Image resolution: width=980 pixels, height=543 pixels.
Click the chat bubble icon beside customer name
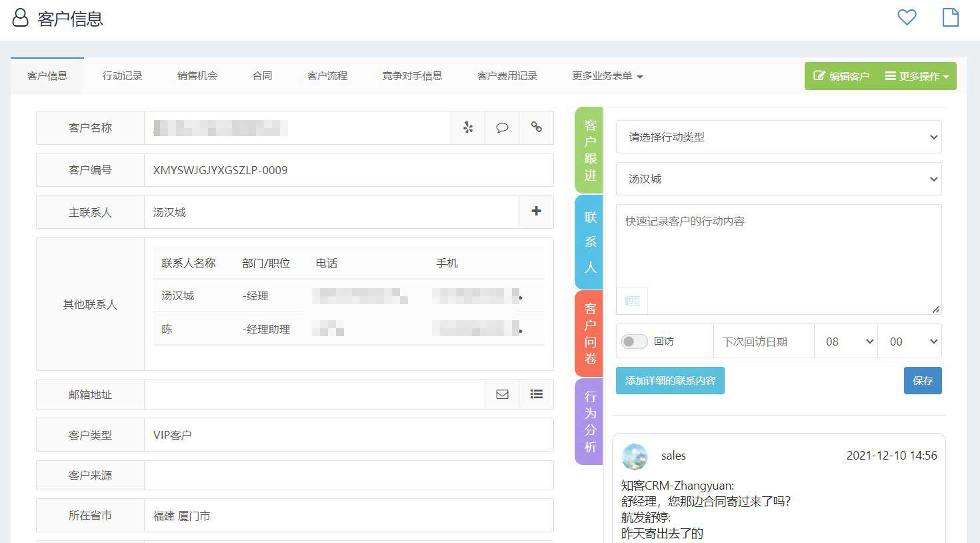[x=502, y=127]
